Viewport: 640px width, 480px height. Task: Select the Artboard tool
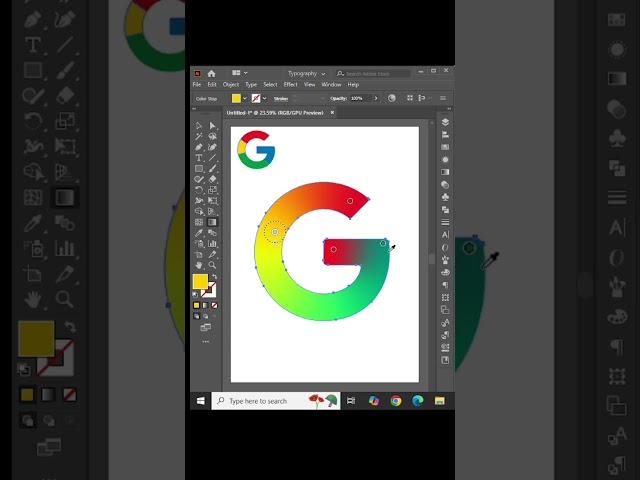[x=199, y=255]
